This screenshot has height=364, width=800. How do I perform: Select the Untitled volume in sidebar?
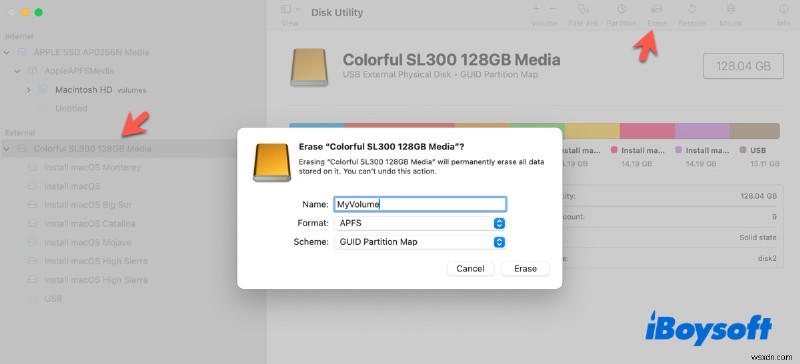[x=71, y=108]
